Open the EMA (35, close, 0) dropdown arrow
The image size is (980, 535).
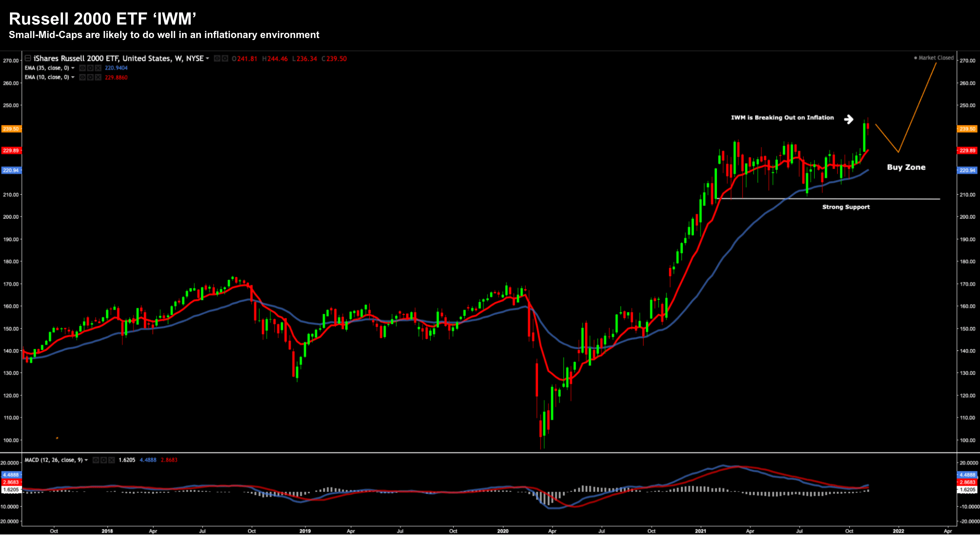73,68
